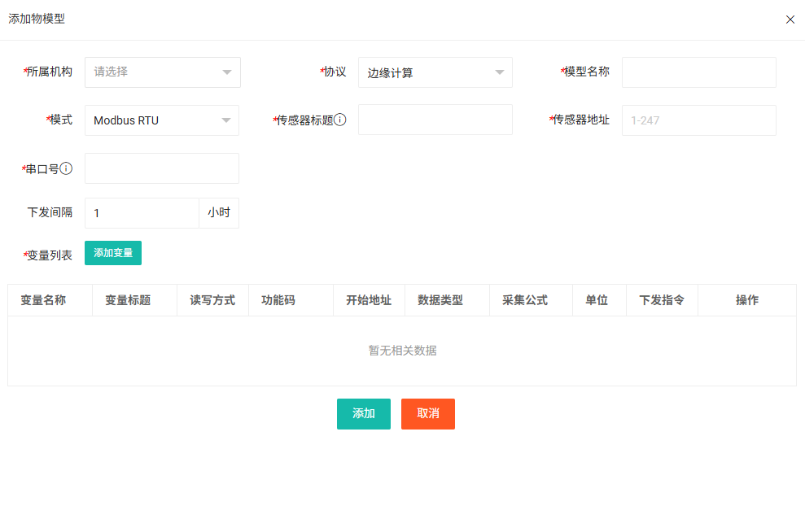The width and height of the screenshot is (805, 532).
Task: Open the 模式 dropdown showing Modbus RTU
Action: pyautogui.click(x=161, y=120)
